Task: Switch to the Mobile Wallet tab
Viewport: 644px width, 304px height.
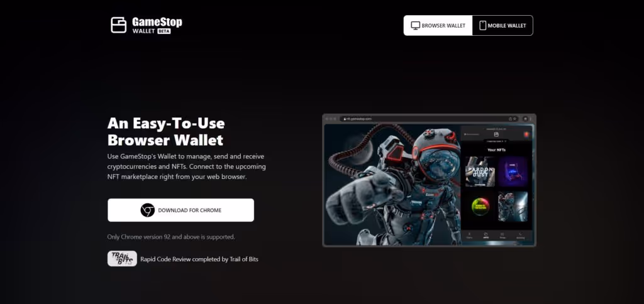Action: (x=502, y=25)
